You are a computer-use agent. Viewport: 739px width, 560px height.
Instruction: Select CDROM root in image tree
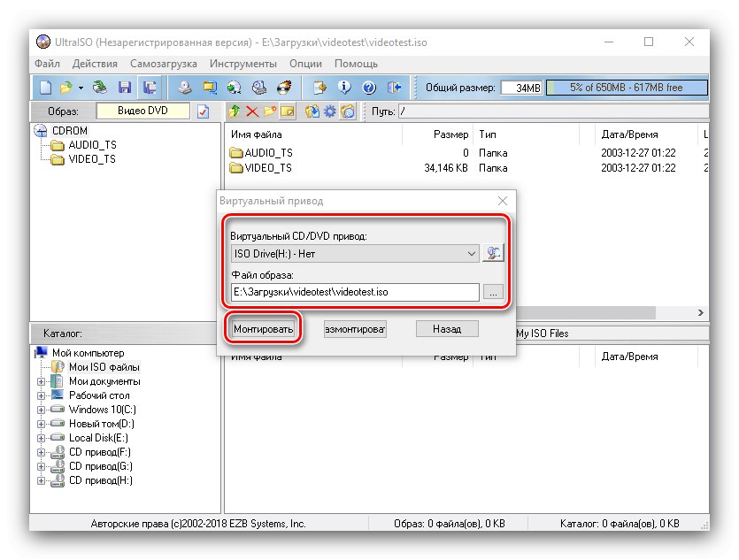pyautogui.click(x=70, y=130)
